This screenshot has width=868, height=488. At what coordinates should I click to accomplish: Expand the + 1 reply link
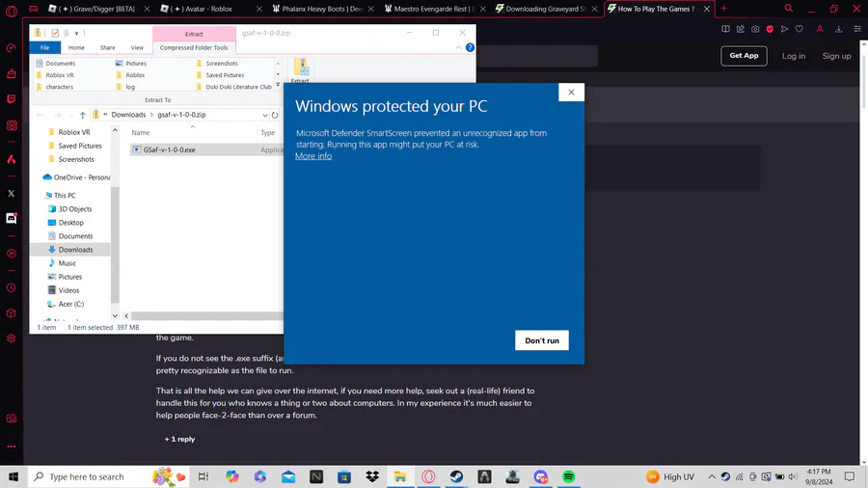coord(180,440)
